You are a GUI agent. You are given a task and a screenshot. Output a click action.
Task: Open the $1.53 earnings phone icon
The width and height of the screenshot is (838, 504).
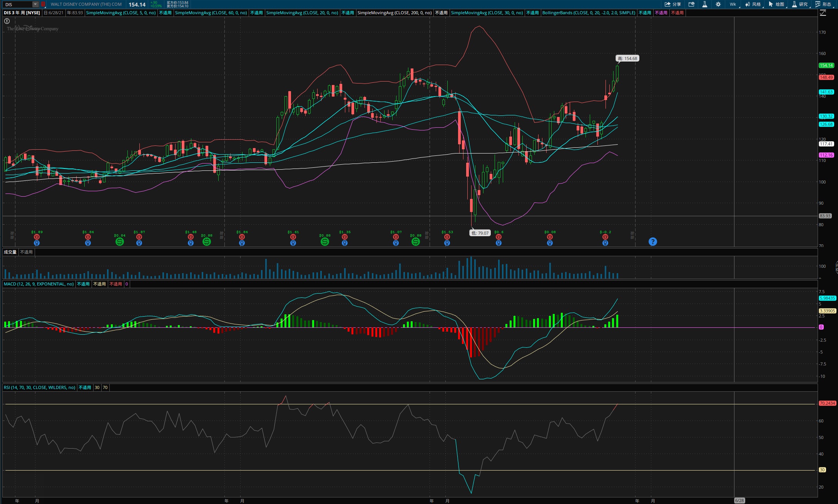(447, 237)
